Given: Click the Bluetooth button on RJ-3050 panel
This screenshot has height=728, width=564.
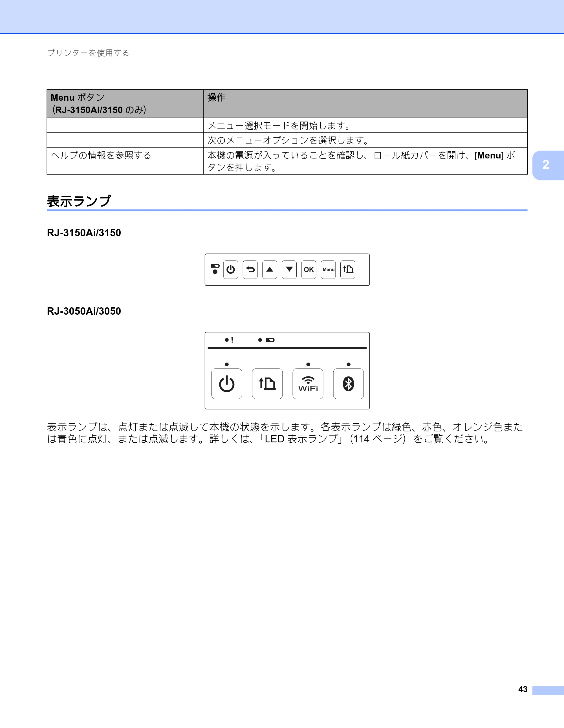Looking at the screenshot, I should point(348,384).
